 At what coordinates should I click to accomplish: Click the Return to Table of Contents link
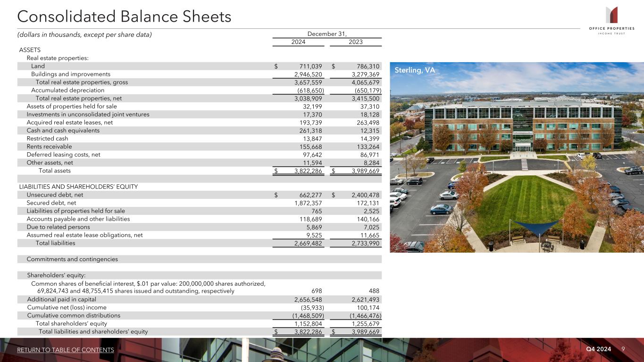[66, 350]
